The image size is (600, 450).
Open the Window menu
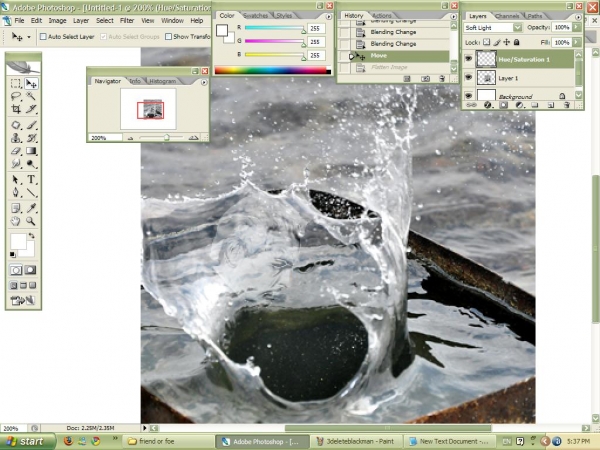tap(172, 21)
